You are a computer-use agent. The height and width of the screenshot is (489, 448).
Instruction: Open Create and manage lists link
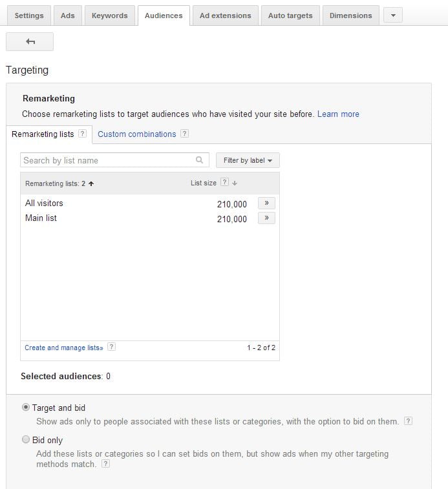click(63, 348)
